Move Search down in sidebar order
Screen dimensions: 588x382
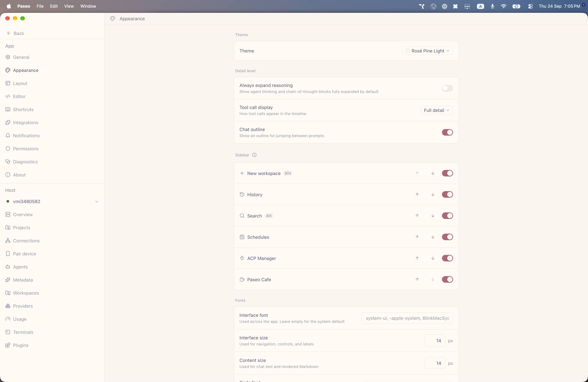[433, 216]
